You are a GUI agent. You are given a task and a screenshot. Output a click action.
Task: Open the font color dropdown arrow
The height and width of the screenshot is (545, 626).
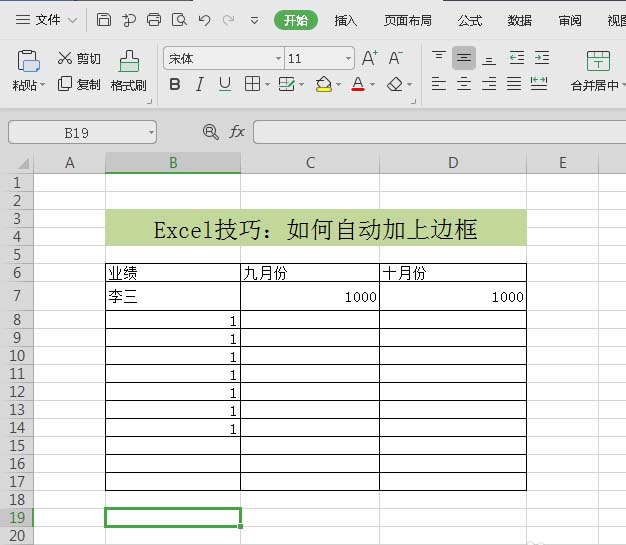click(x=372, y=84)
